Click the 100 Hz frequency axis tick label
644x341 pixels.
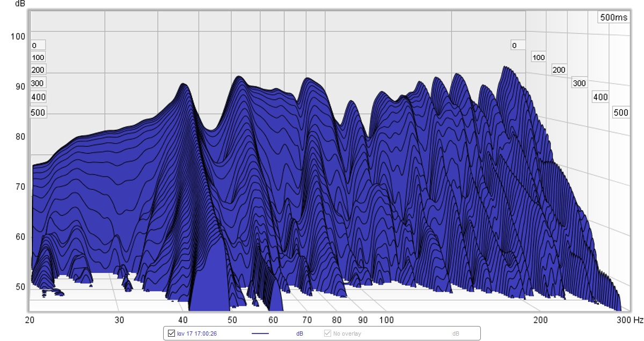[386, 320]
